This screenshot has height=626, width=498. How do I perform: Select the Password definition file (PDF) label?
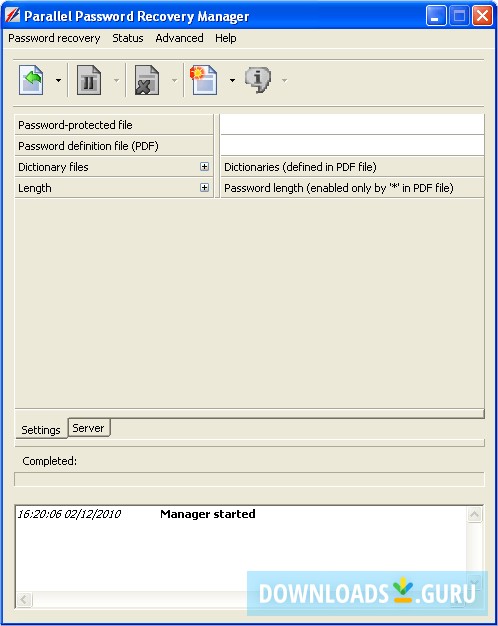point(88,146)
